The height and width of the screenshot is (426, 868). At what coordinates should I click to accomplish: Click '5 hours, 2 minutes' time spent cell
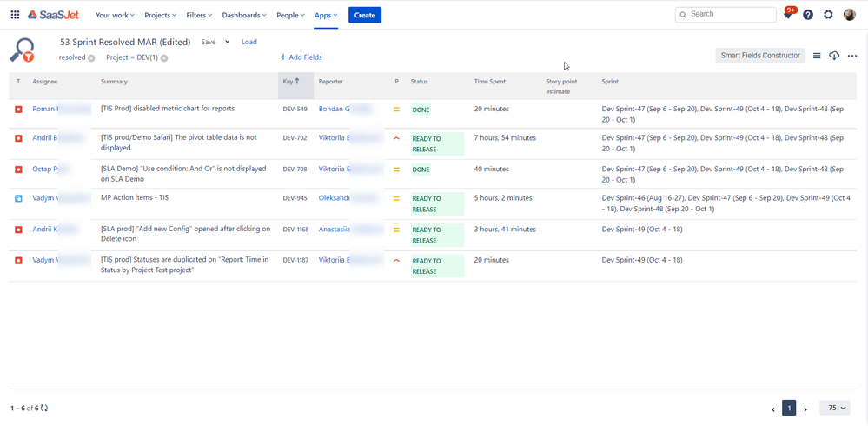503,197
